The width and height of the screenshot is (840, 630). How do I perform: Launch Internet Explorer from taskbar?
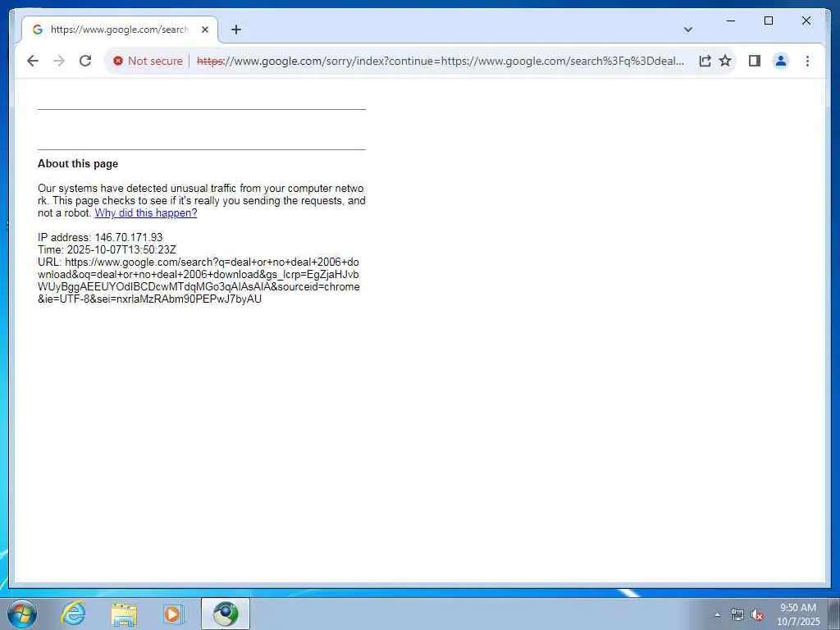[73, 614]
